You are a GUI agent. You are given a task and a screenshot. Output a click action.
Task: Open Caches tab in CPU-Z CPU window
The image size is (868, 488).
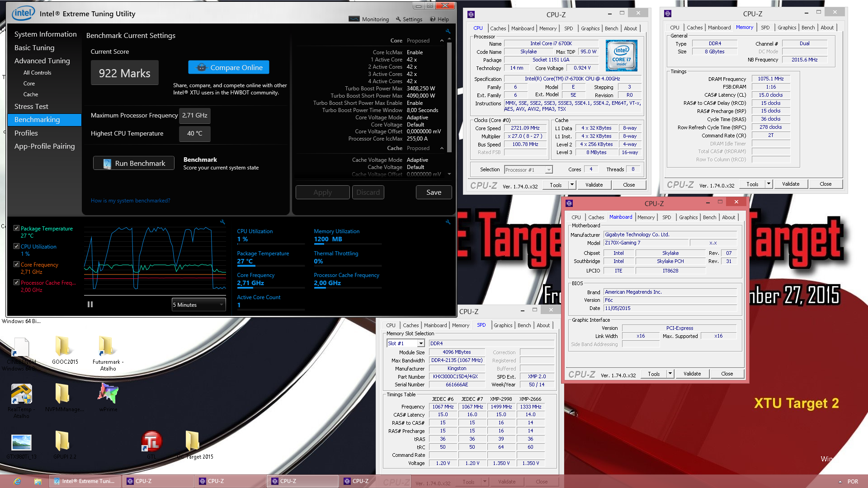pos(498,28)
